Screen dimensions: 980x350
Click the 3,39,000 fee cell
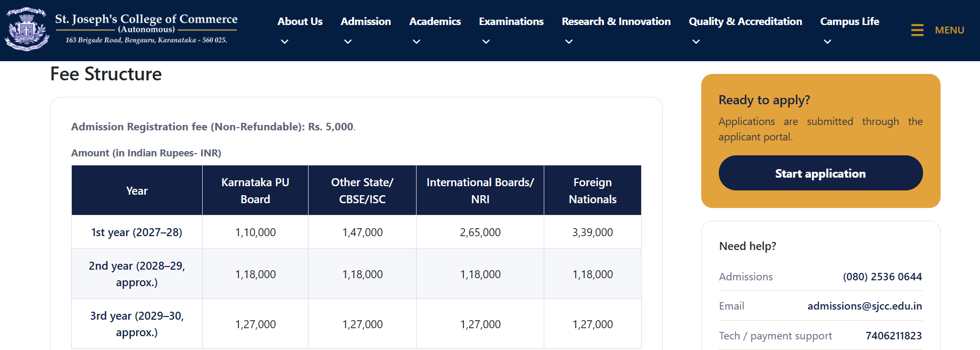click(x=593, y=232)
